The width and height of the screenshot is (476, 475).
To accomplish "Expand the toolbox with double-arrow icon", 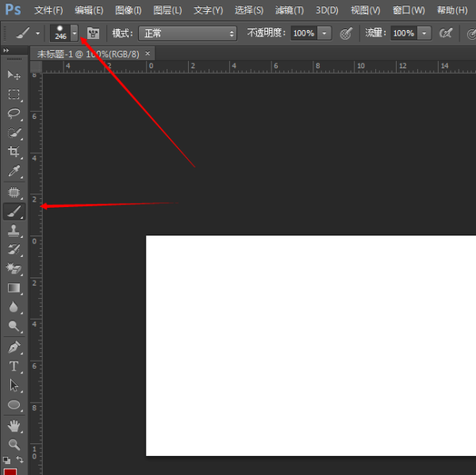I will [x=6, y=50].
